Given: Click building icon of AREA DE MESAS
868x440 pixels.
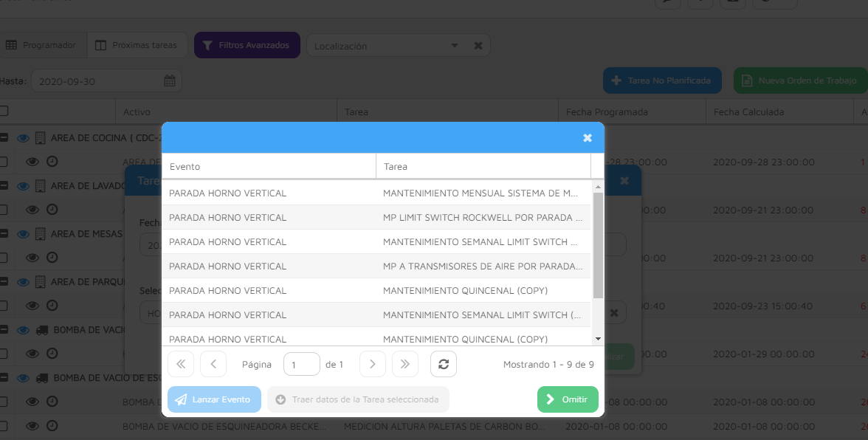Looking at the screenshot, I should [x=40, y=234].
